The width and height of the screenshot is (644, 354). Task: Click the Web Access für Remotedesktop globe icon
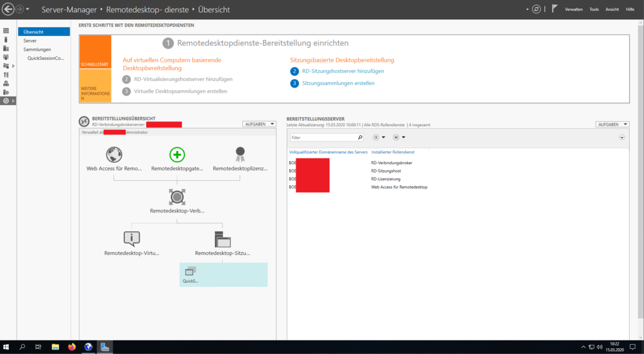114,154
